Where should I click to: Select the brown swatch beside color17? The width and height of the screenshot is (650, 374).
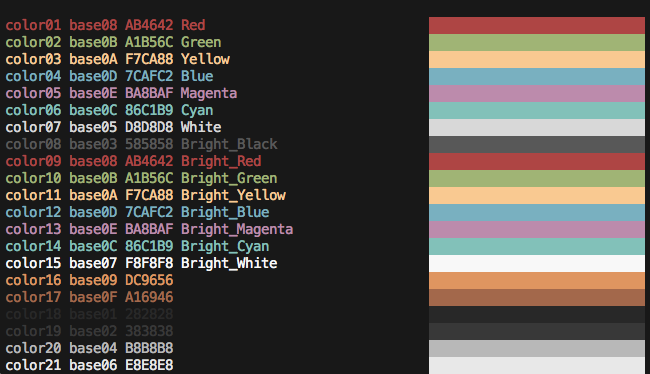pos(537,297)
